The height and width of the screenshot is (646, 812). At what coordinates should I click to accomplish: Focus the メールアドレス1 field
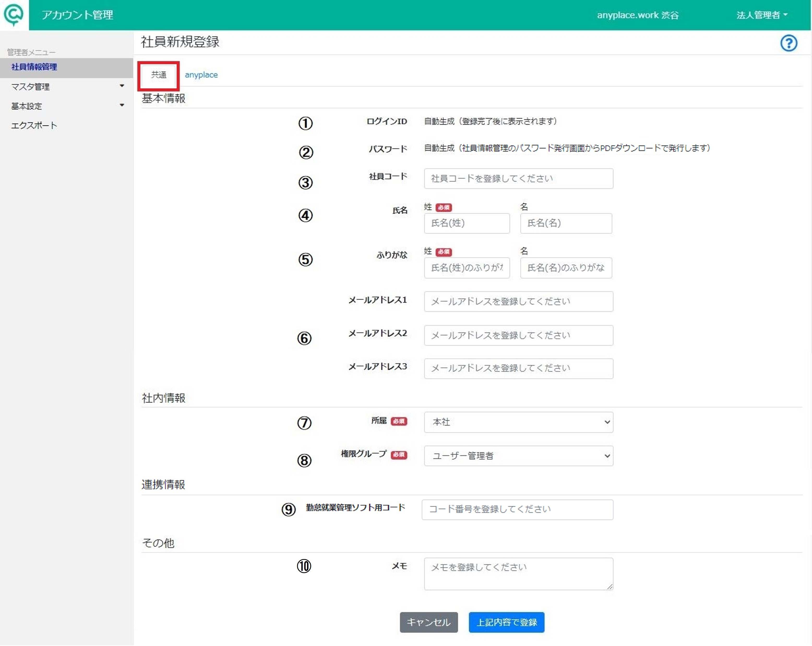pos(518,301)
